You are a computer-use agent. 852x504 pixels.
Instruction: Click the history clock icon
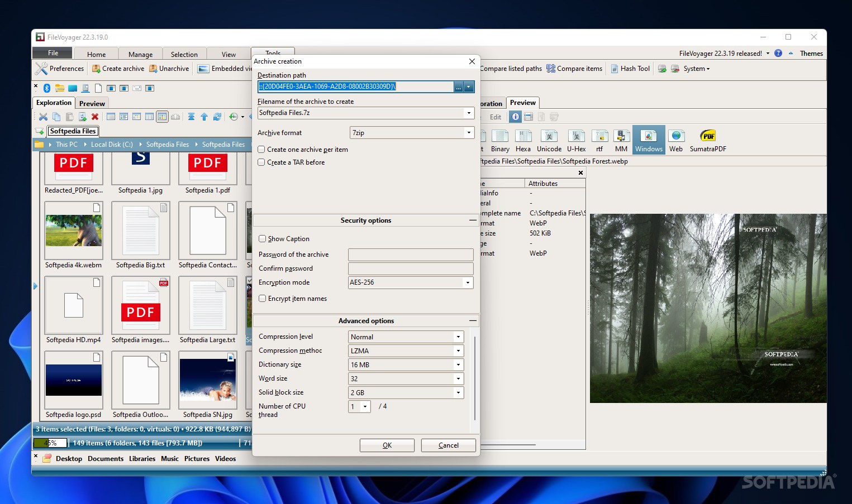234,117
